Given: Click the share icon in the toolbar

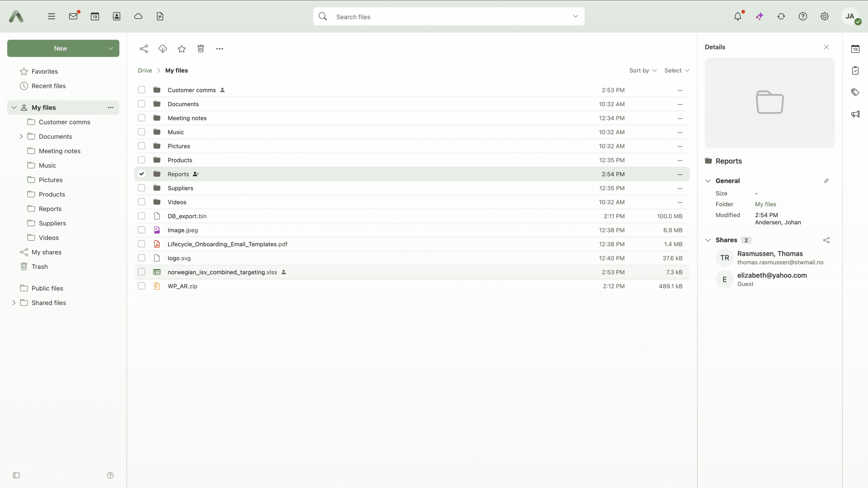Looking at the screenshot, I should pyautogui.click(x=144, y=49).
